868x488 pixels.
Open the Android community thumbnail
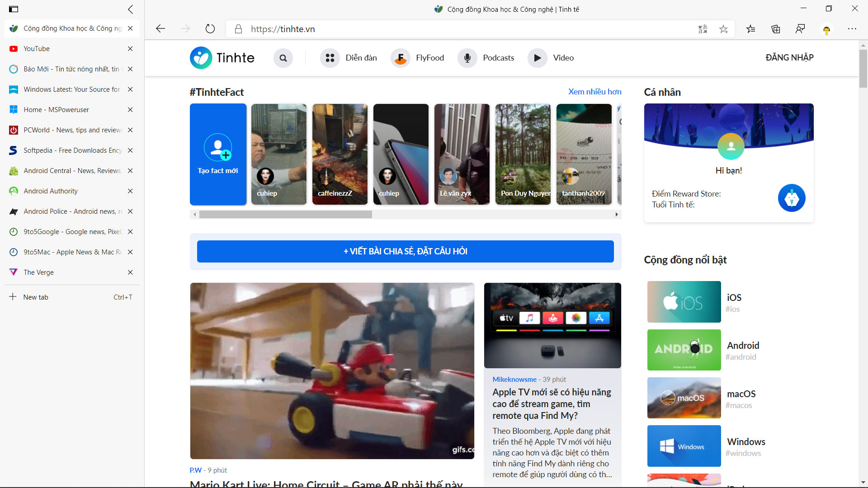pyautogui.click(x=684, y=350)
